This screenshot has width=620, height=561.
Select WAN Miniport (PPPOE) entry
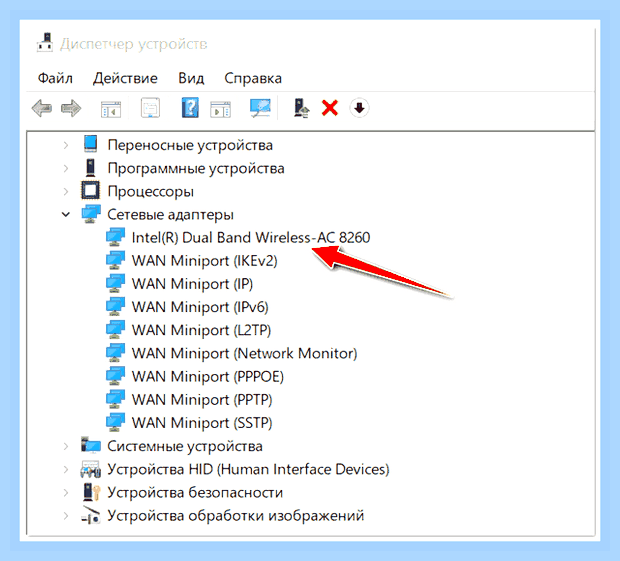pyautogui.click(x=208, y=376)
